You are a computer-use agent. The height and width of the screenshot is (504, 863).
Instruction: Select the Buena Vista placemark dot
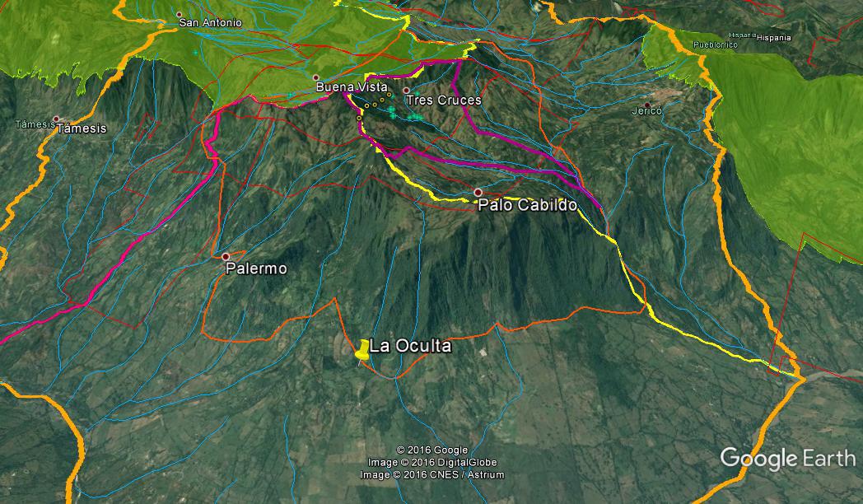tap(316, 77)
